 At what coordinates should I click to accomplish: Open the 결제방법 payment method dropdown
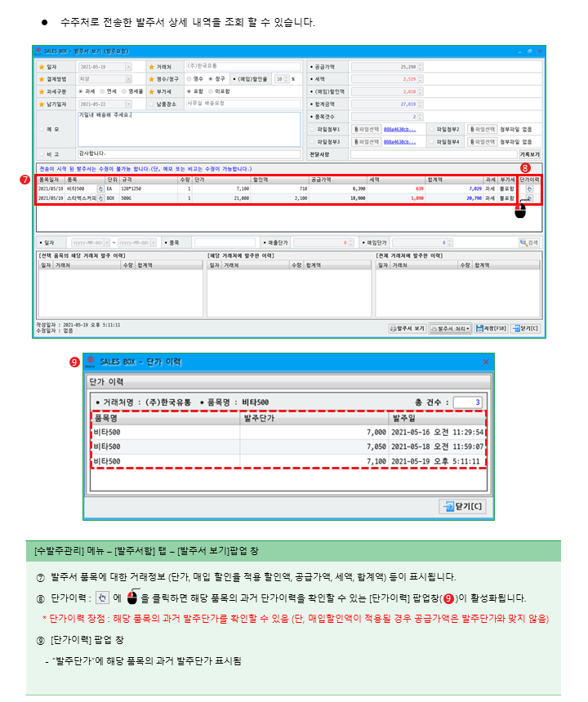128,79
